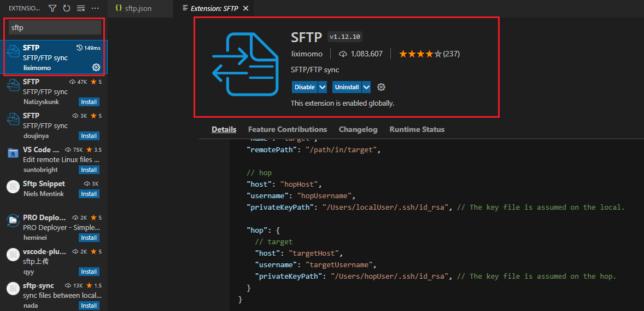The image size is (644, 311).
Task: Click doujinya SFTP extension icon
Action: tap(14, 119)
